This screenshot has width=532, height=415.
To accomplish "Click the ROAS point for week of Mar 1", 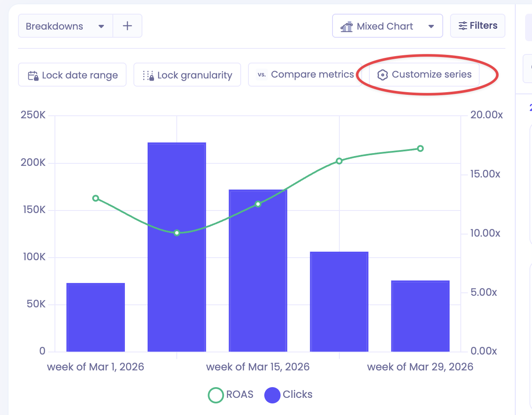I will point(96,198).
